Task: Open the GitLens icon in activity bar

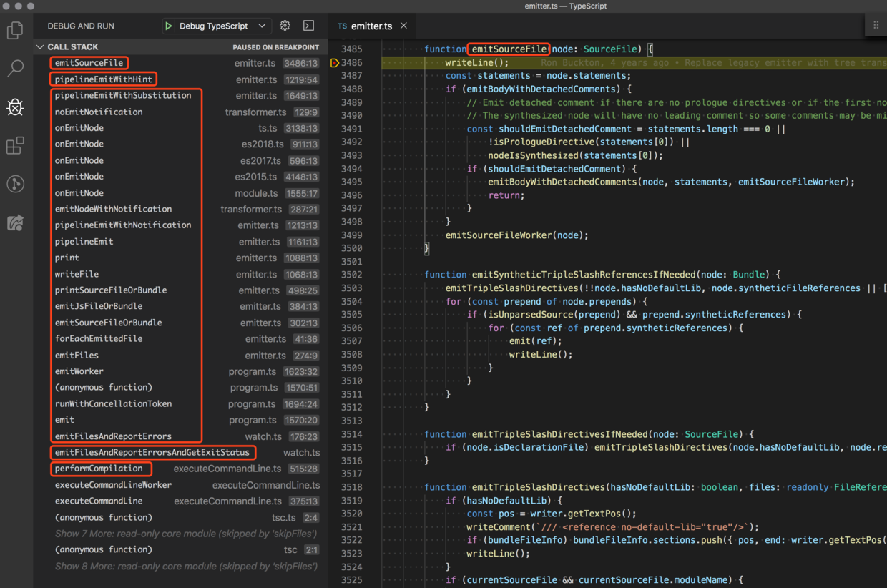Action: [x=15, y=185]
